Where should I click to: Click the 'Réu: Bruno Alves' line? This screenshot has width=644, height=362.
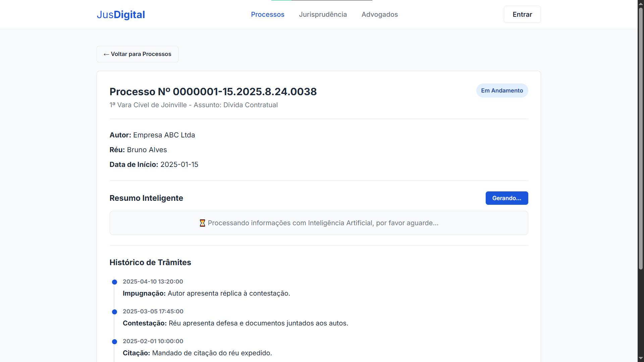pos(138,150)
